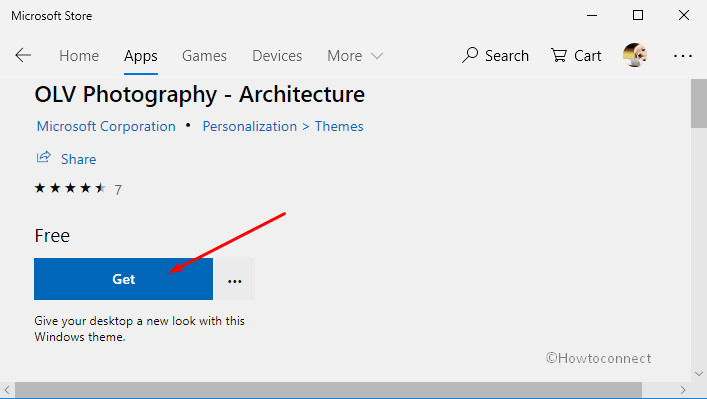Click the horizontal scrollbar right arrow

tap(683, 390)
